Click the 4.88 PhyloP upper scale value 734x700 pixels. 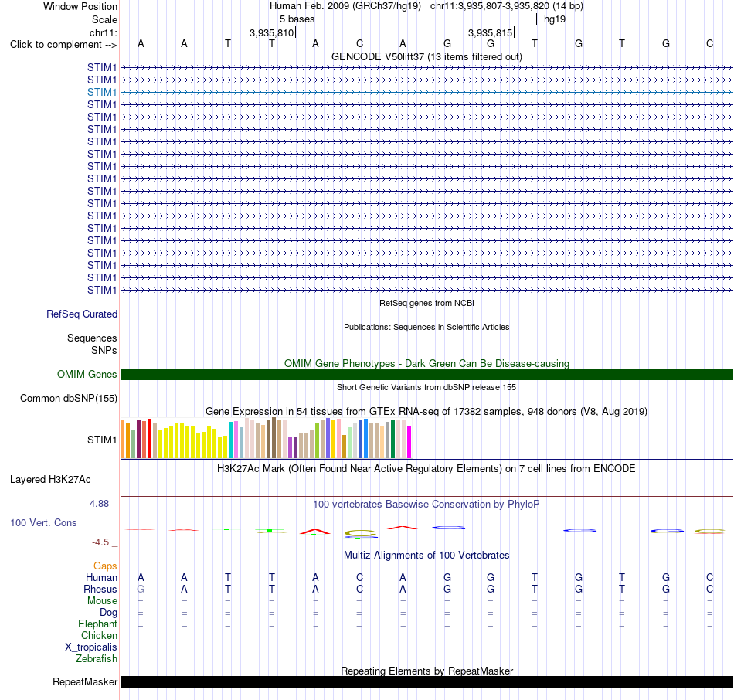(x=99, y=504)
